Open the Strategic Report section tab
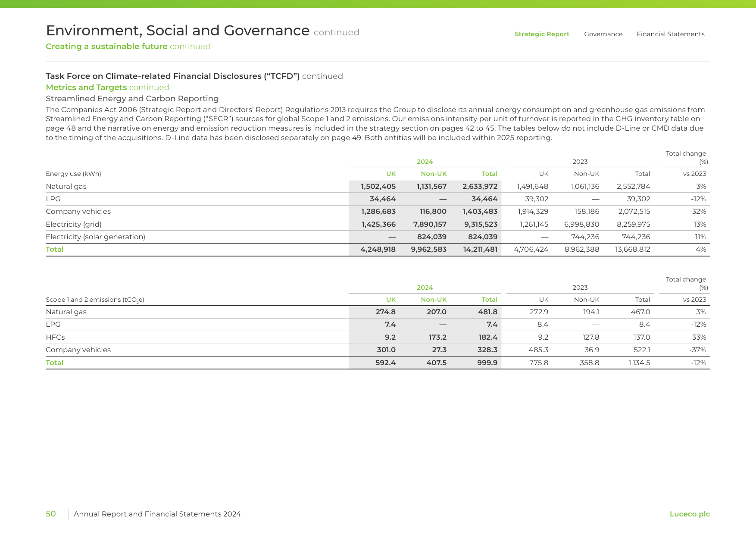756x535 pixels. pyautogui.click(x=542, y=34)
